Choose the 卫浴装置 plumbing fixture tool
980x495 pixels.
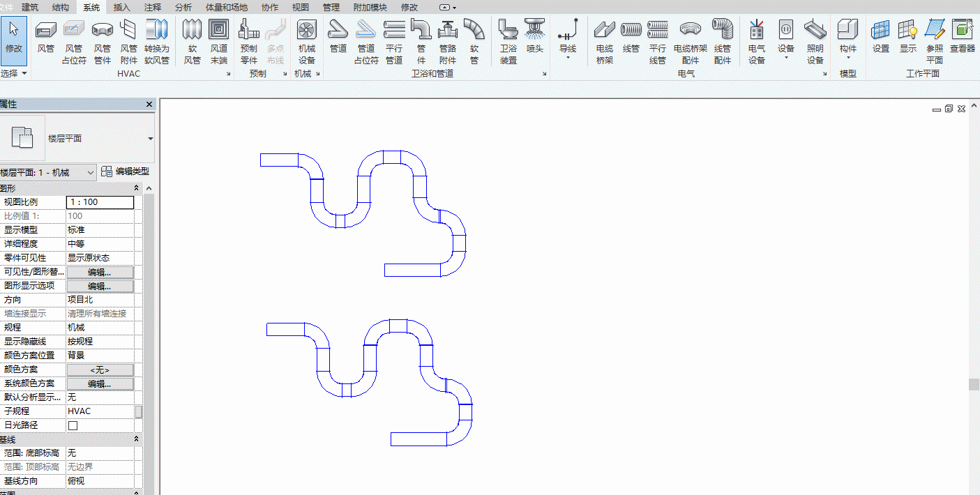tap(508, 40)
